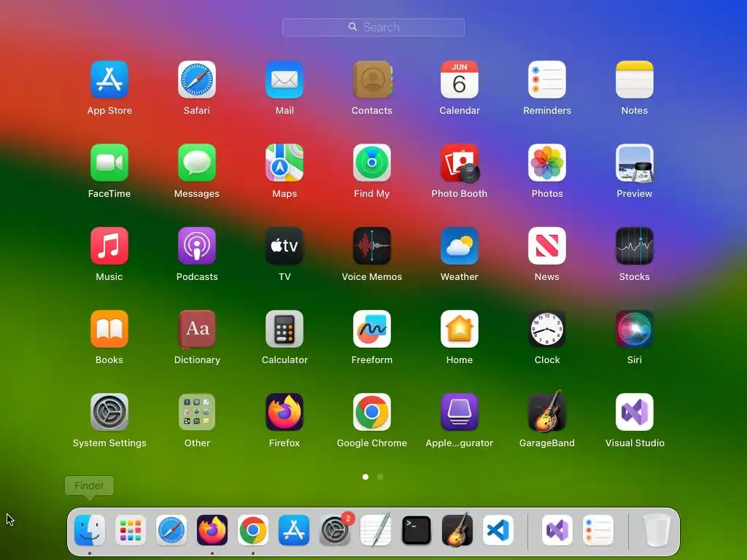Image resolution: width=747 pixels, height=560 pixels.
Task: Launch the Notes app
Action: click(635, 79)
